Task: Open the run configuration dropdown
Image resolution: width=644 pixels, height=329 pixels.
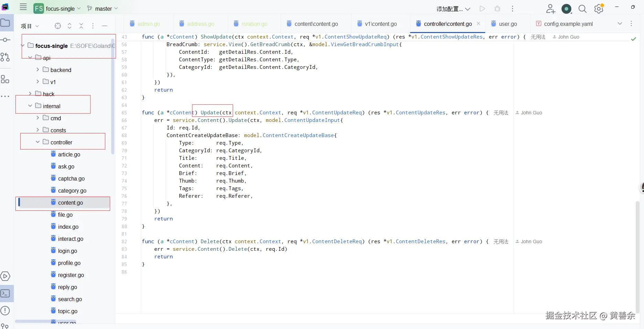Action: pyautogui.click(x=453, y=9)
